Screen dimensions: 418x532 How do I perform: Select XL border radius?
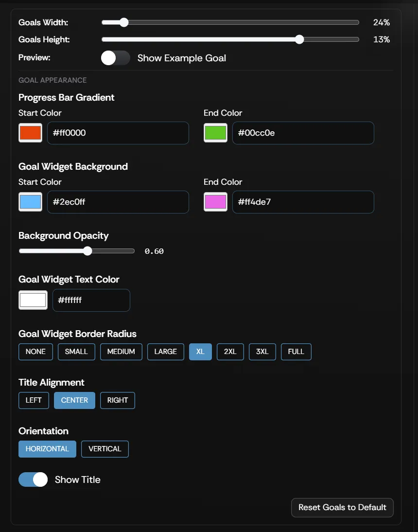point(200,352)
